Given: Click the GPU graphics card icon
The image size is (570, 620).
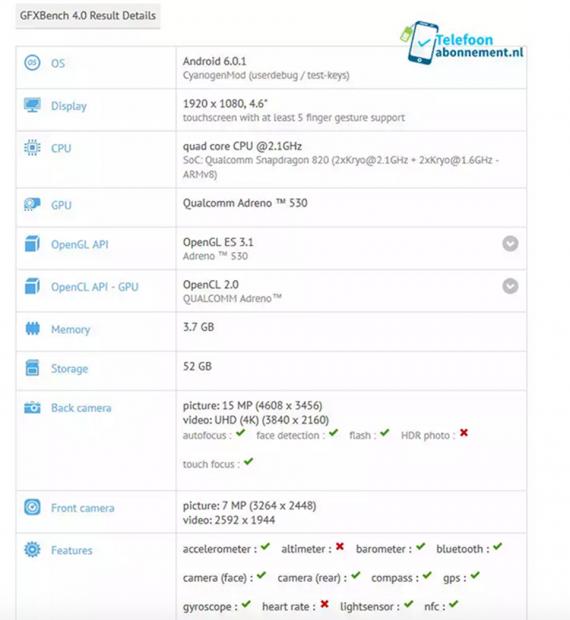Looking at the screenshot, I should (x=32, y=204).
